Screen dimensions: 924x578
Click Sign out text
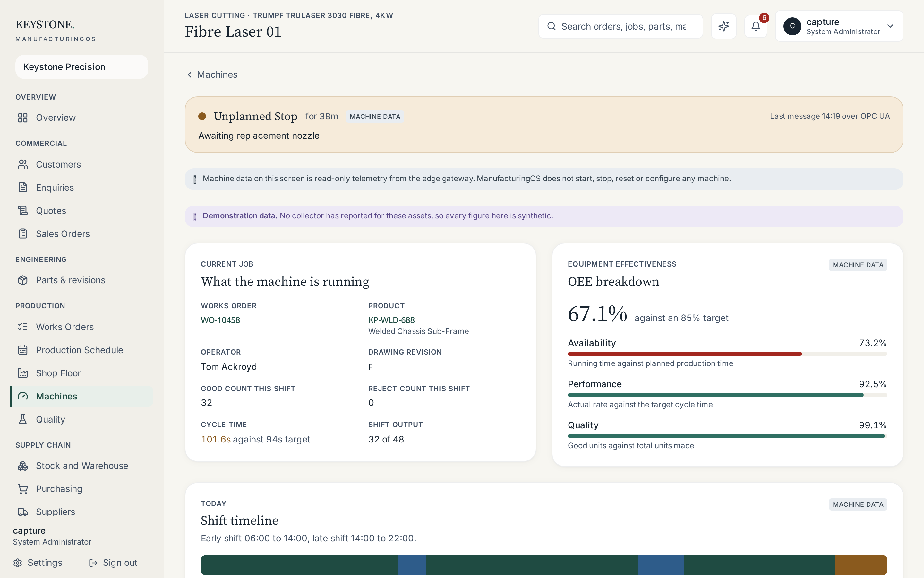coord(120,563)
